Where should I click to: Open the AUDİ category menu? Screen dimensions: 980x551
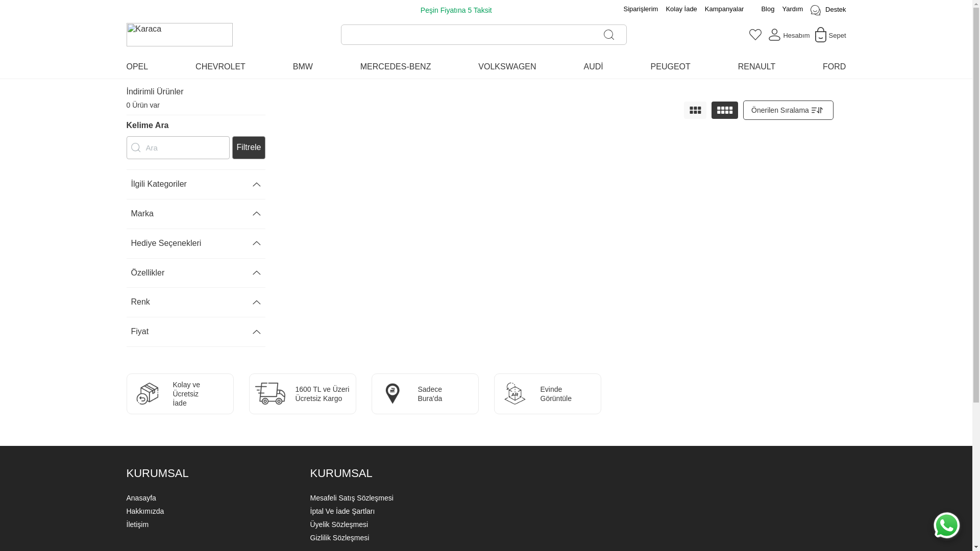pyautogui.click(x=593, y=67)
